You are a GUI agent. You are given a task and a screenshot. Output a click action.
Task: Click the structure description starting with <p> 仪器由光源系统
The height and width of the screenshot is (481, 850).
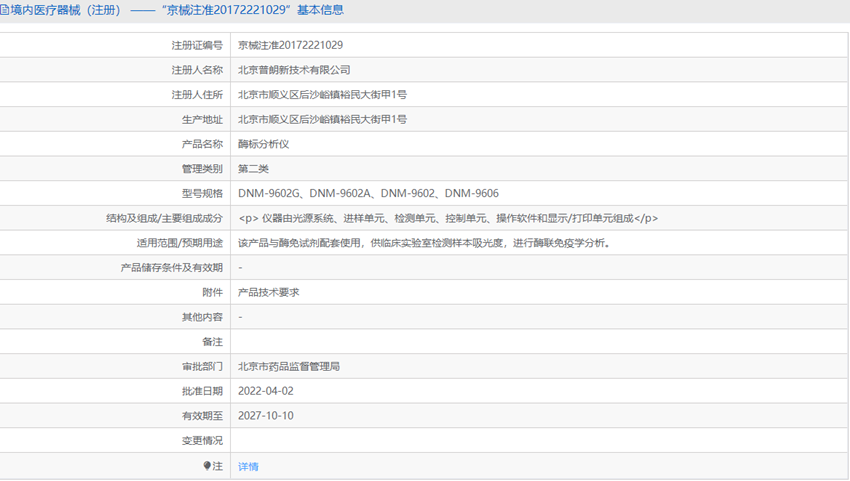click(448, 218)
